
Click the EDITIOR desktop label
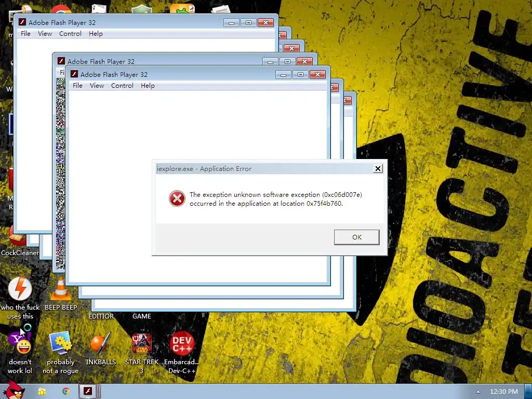point(101,316)
